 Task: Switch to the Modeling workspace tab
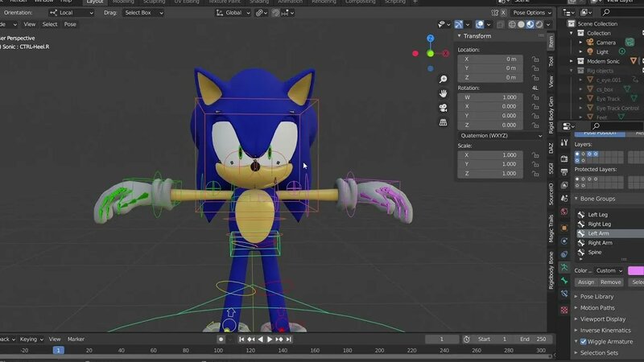click(123, 2)
